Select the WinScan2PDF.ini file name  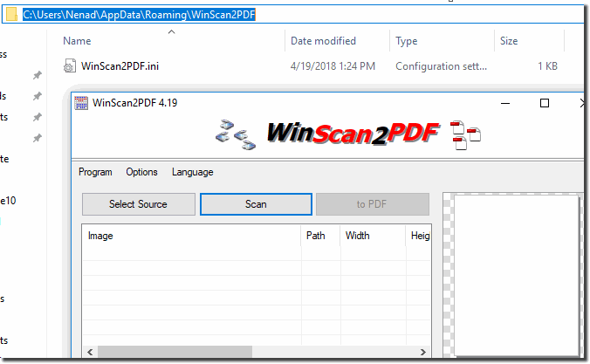(x=120, y=66)
